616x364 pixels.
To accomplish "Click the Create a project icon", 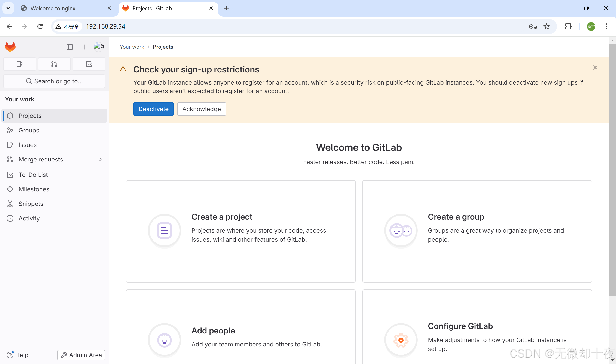I will 164,230.
